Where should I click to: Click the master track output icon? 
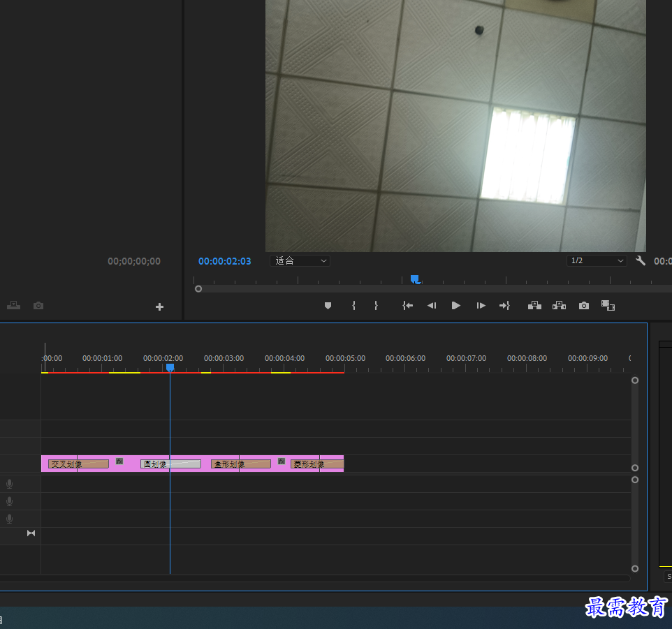31,533
